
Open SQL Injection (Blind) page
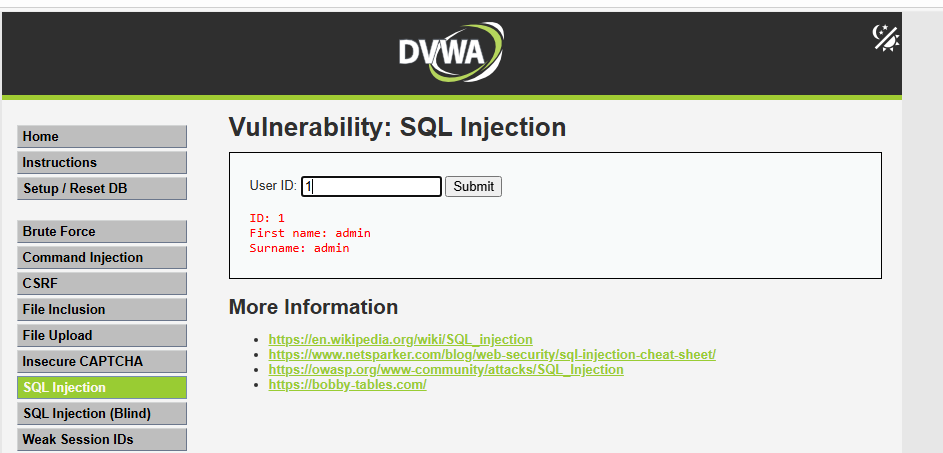point(102,414)
